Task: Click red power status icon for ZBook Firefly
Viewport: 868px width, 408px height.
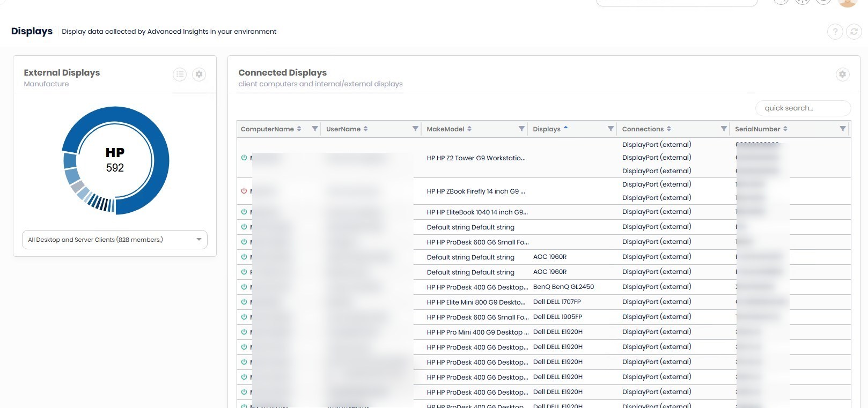Action: click(x=244, y=191)
